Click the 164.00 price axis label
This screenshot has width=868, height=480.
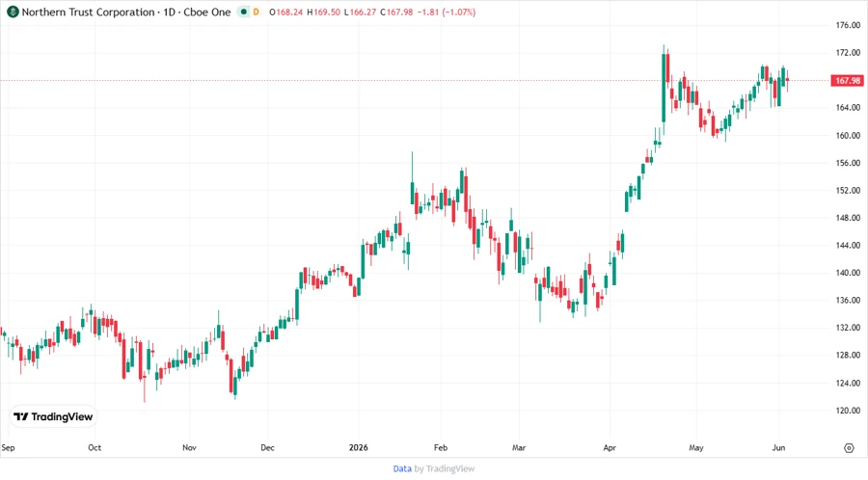848,108
